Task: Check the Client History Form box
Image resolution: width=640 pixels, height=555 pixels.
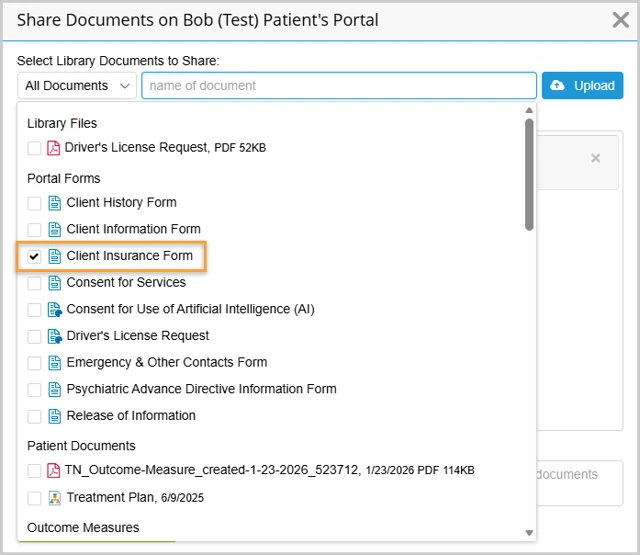Action: click(34, 203)
